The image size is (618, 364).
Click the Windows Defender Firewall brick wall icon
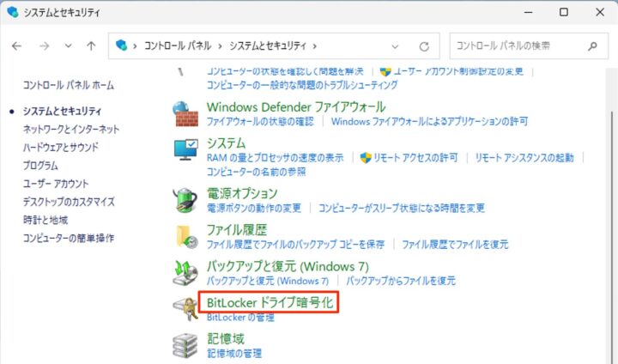tap(185, 114)
